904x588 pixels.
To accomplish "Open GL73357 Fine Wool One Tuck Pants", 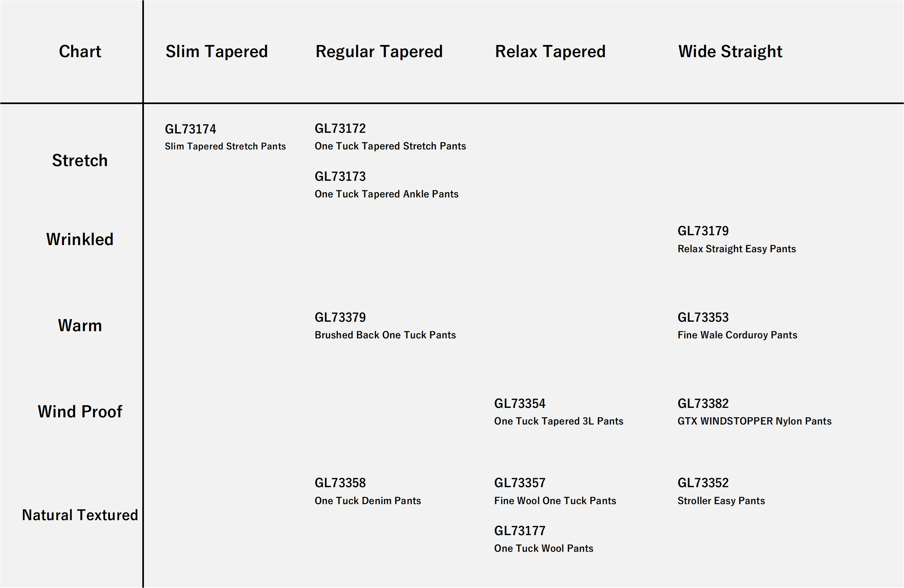I will (x=555, y=491).
